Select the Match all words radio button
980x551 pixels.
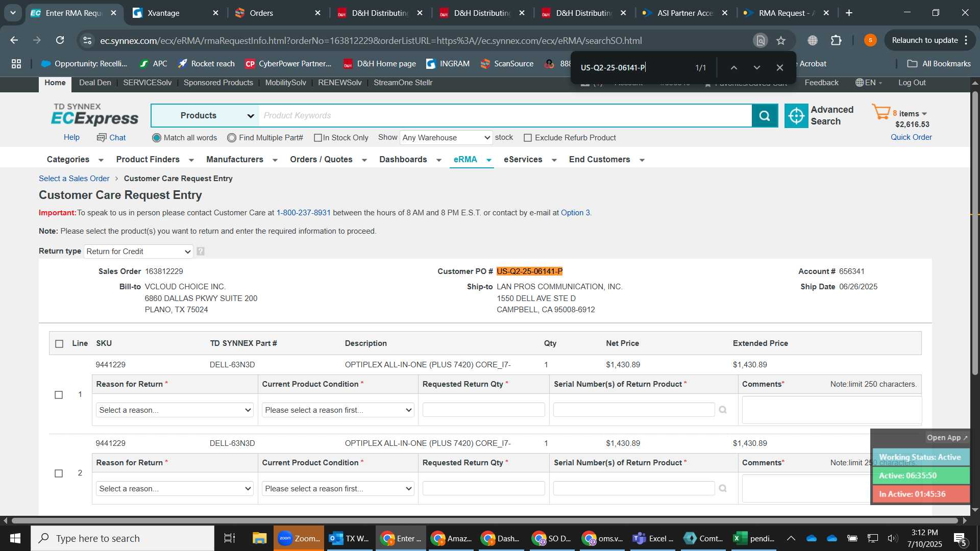tap(157, 138)
